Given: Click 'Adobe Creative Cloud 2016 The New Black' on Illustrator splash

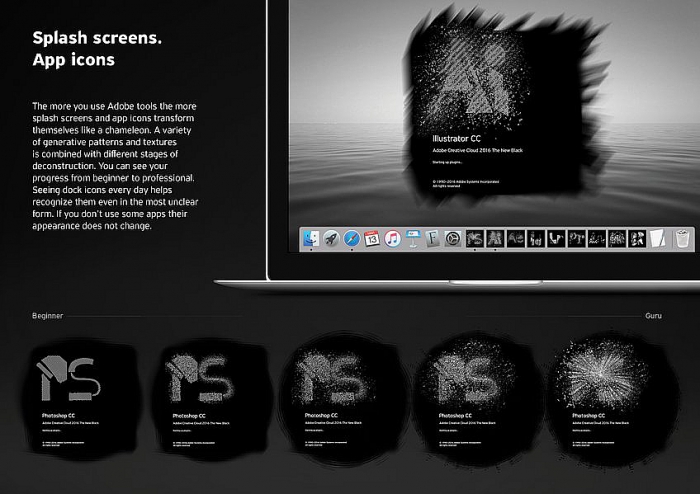Looking at the screenshot, I should pyautogui.click(x=477, y=150).
